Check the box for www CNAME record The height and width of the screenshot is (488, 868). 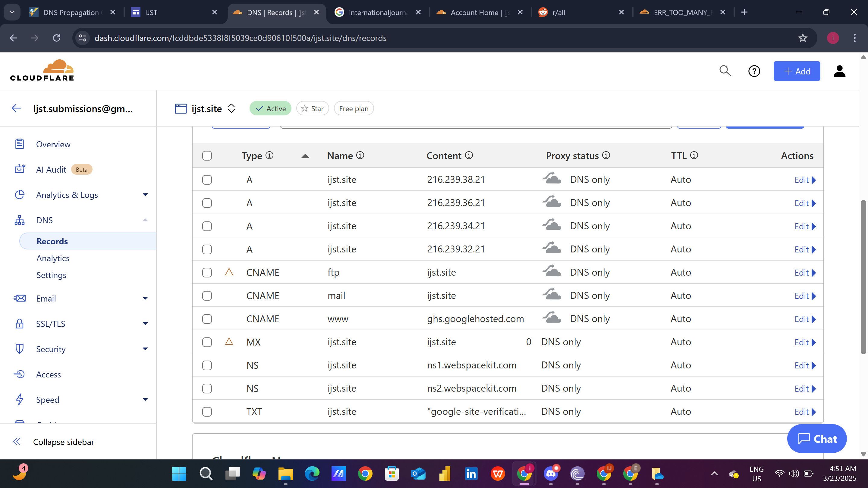[x=207, y=319]
